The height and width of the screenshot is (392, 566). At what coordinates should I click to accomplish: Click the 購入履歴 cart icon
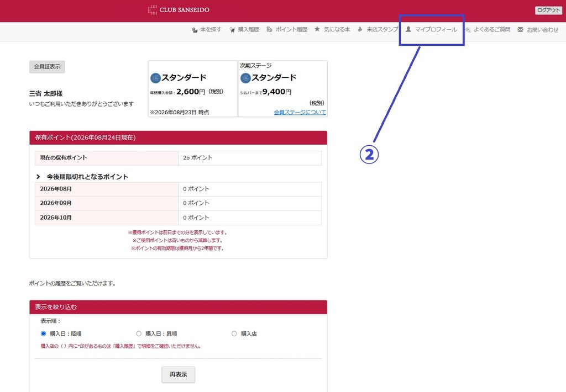click(232, 30)
